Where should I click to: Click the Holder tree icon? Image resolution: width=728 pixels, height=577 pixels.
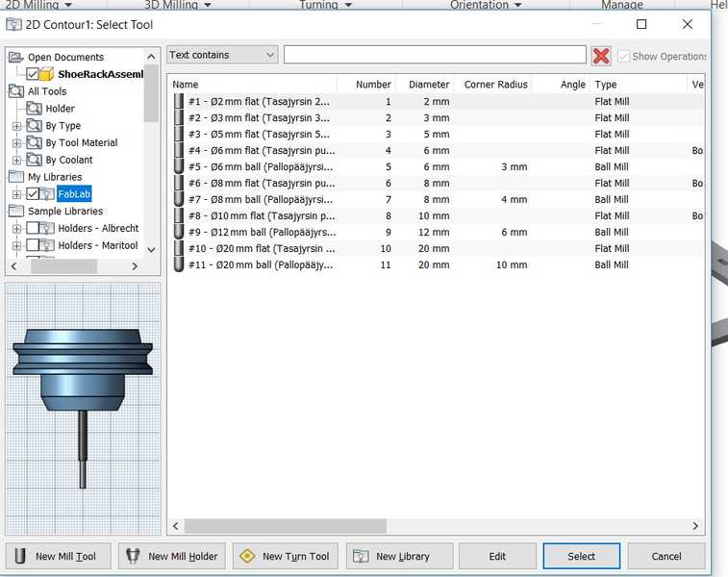[x=34, y=108]
